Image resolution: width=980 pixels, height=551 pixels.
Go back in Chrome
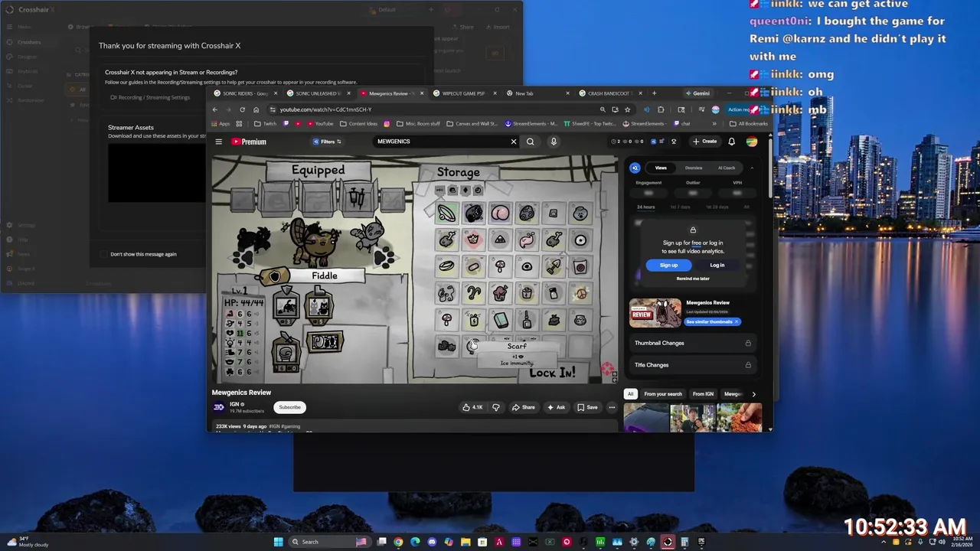[x=215, y=109]
